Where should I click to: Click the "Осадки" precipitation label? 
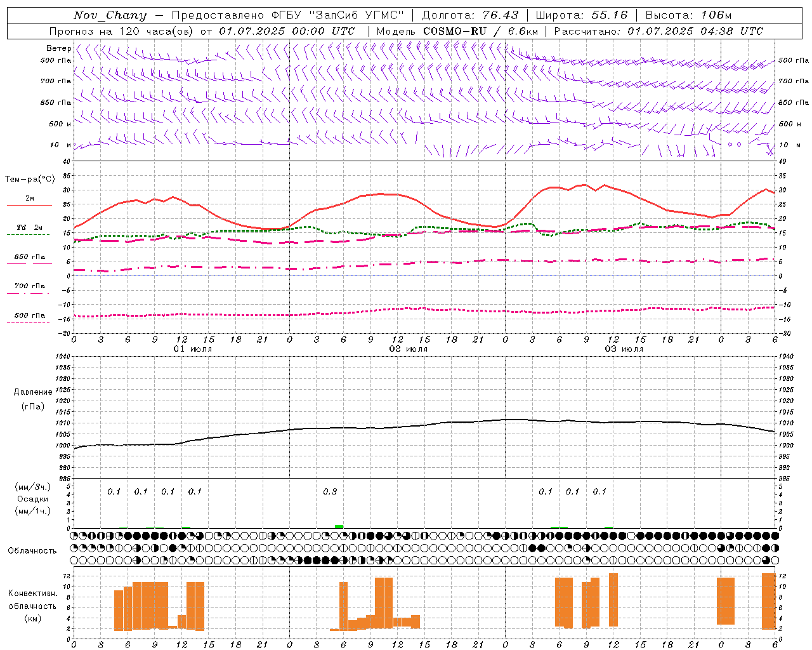(33, 499)
